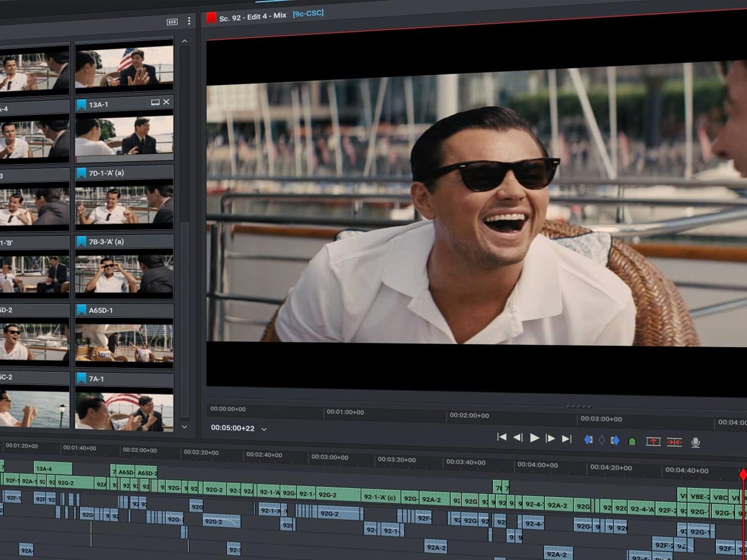The height and width of the screenshot is (560, 747).
Task: Open the bin's three-dot options menu
Action: pyautogui.click(x=189, y=21)
